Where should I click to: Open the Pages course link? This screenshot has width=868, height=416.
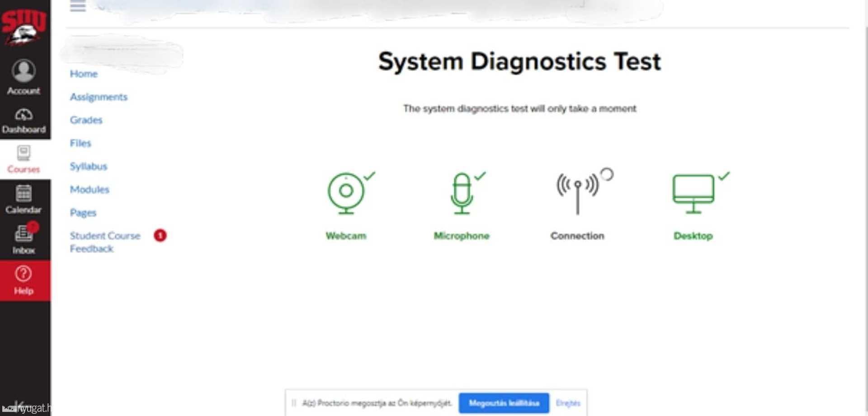point(83,212)
